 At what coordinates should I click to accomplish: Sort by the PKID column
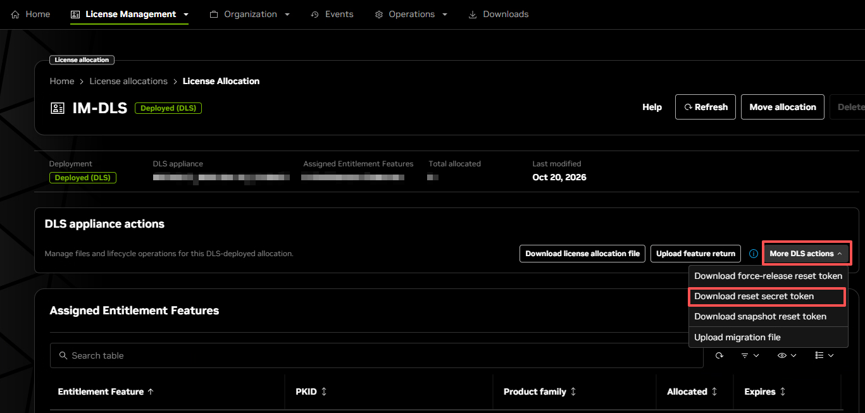point(312,391)
